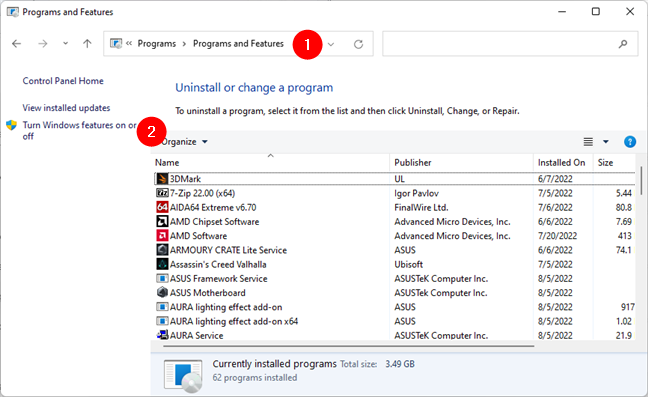
Task: Expand the view options dropdown arrow
Action: point(605,142)
